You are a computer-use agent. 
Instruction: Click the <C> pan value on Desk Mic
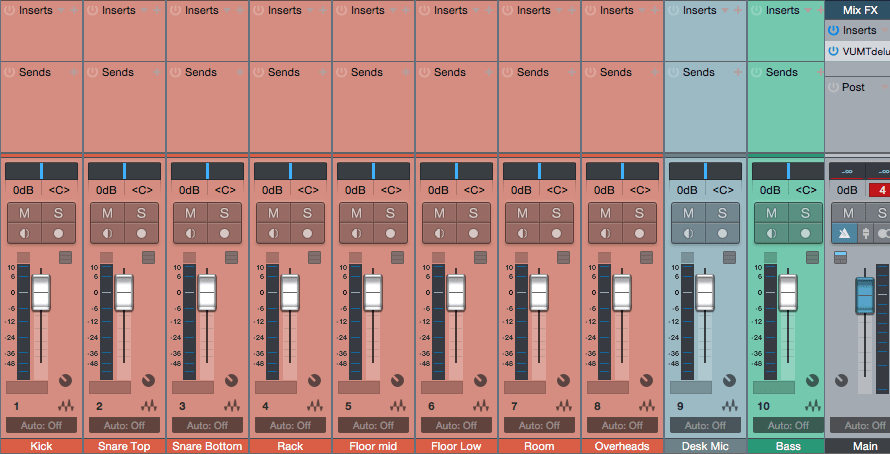click(723, 190)
